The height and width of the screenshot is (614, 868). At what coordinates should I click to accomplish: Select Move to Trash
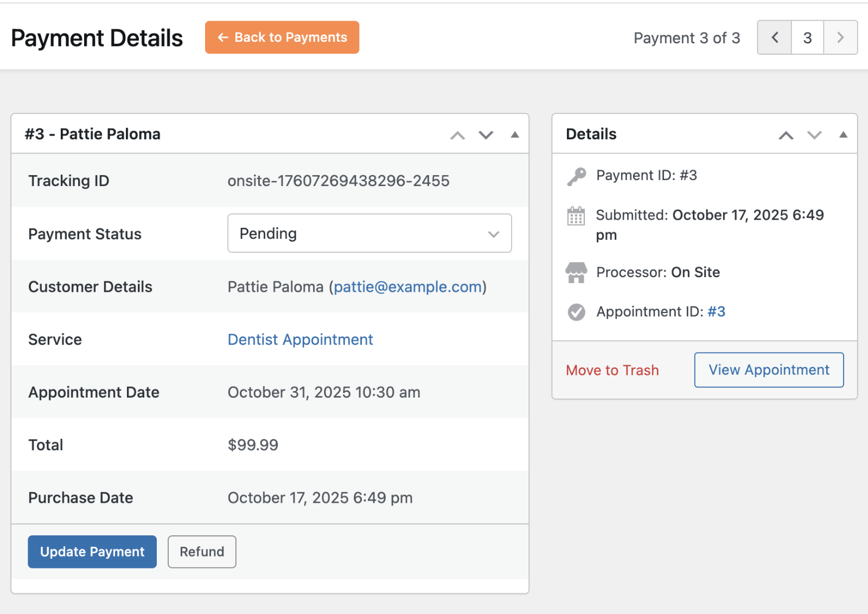[612, 370]
